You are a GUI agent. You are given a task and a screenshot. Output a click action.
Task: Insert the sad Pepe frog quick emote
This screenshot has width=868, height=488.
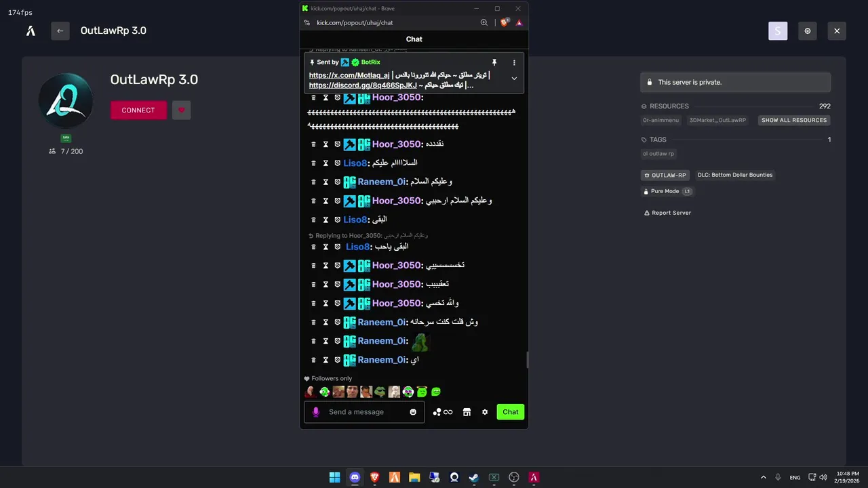[380, 392]
